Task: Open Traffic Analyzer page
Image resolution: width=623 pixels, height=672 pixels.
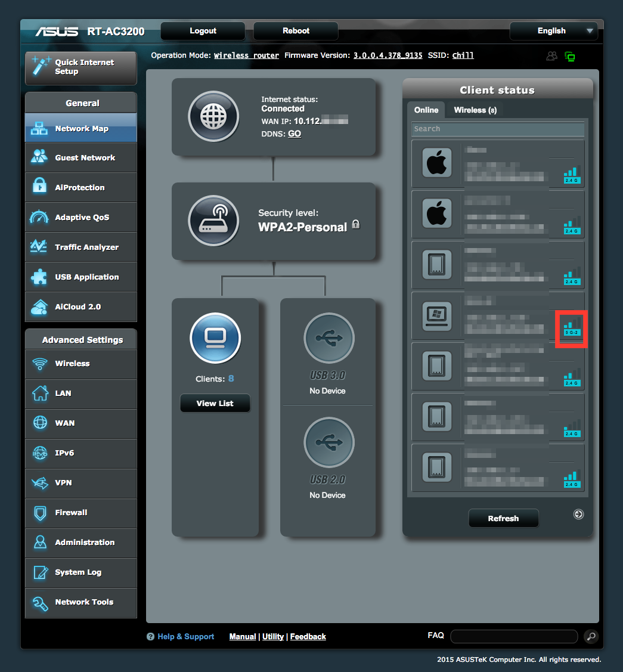Action: tap(81, 247)
